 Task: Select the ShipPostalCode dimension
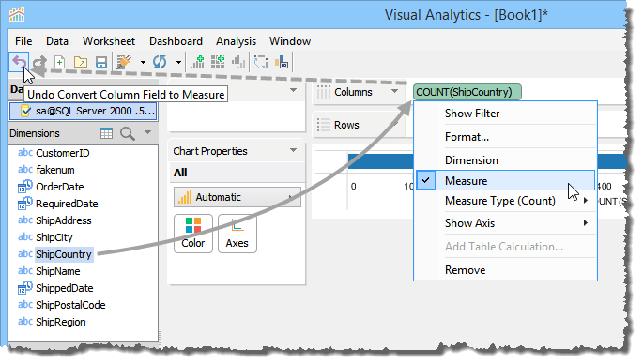click(70, 305)
